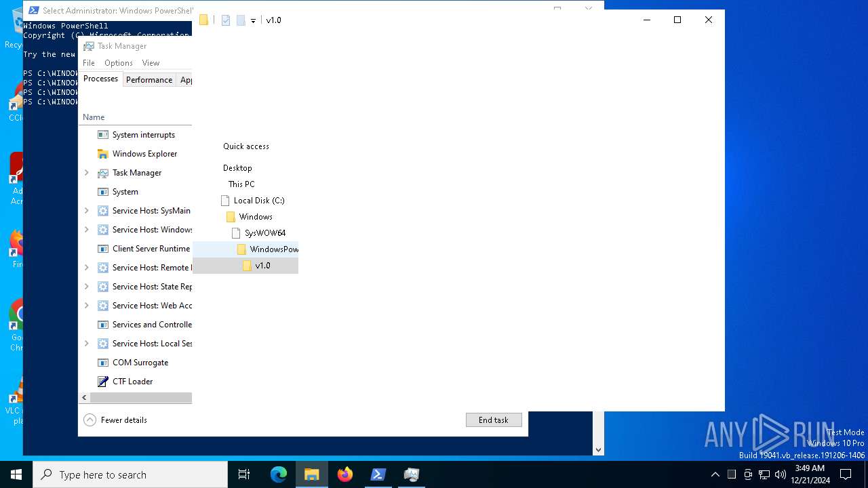
Task: Click the WindowsPowerShell folder icon in tree
Action: point(241,249)
